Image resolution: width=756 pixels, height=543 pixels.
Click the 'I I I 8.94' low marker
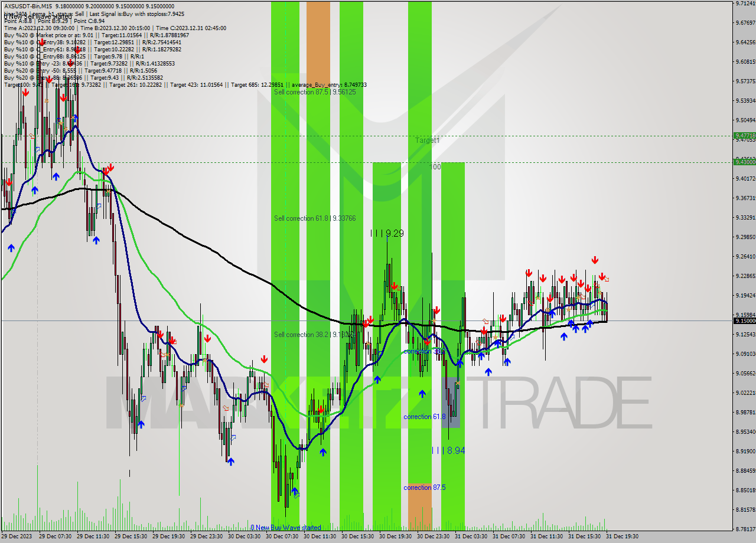pos(448,450)
